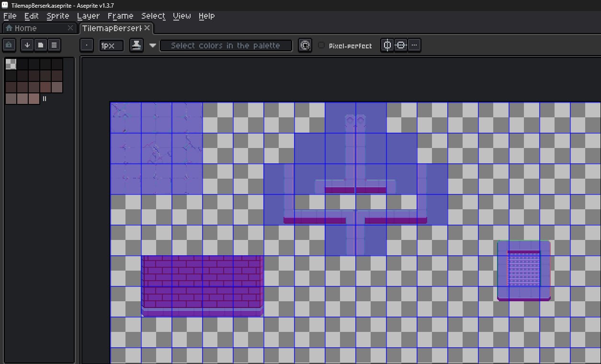Click the palette resize handle after last swatch
The width and height of the screenshot is (601, 364).
tap(45, 99)
